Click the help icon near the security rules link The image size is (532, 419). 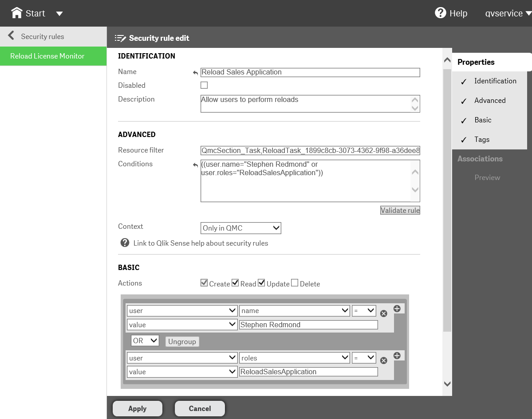tap(124, 243)
